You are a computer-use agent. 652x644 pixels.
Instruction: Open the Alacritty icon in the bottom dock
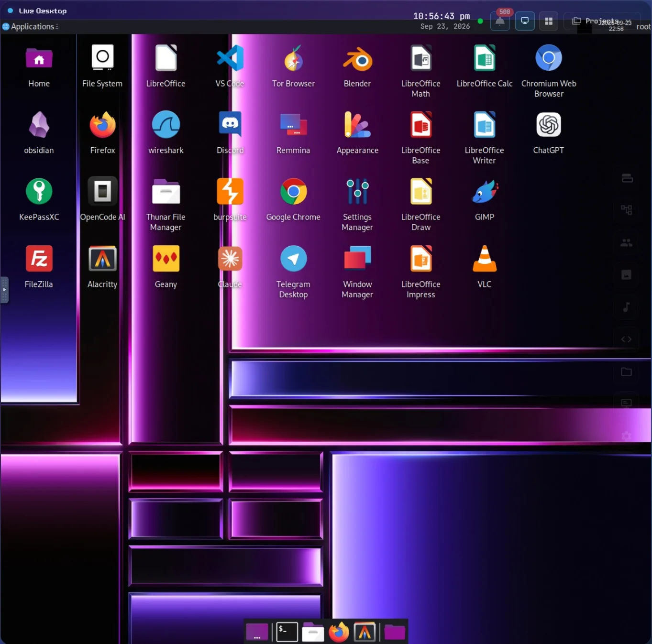pyautogui.click(x=365, y=632)
